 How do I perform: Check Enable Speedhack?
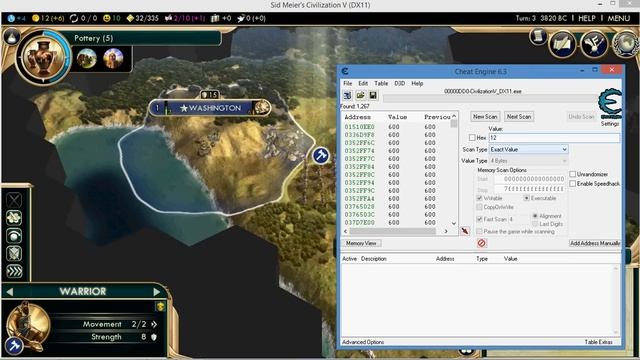coord(573,184)
